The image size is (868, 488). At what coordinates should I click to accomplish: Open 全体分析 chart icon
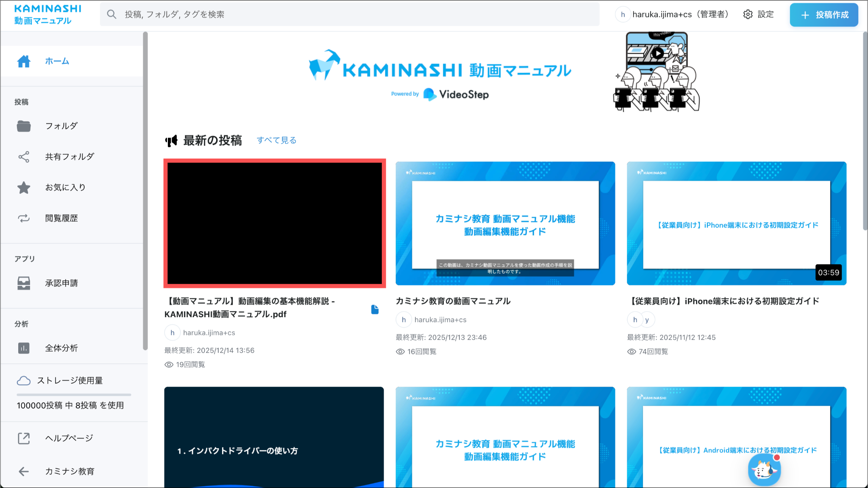(x=24, y=348)
